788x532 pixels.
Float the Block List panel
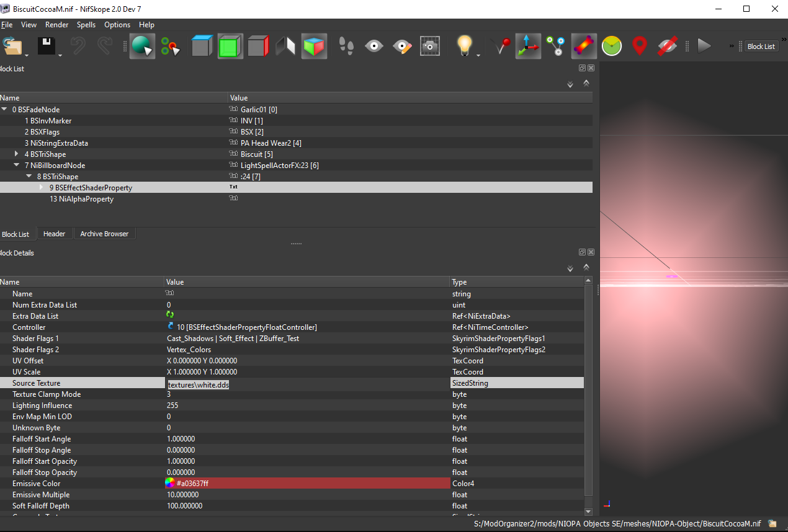click(x=583, y=68)
